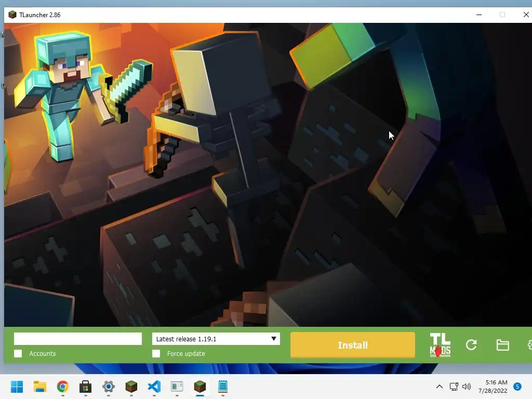This screenshot has width=532, height=399.
Task: Expand the hidden system tray icons chevron
Action: [x=440, y=387]
